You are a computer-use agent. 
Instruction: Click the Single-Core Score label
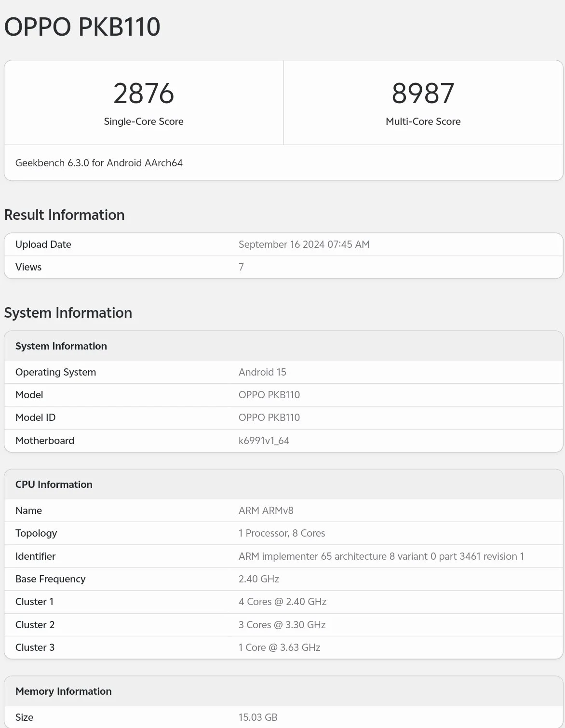144,121
